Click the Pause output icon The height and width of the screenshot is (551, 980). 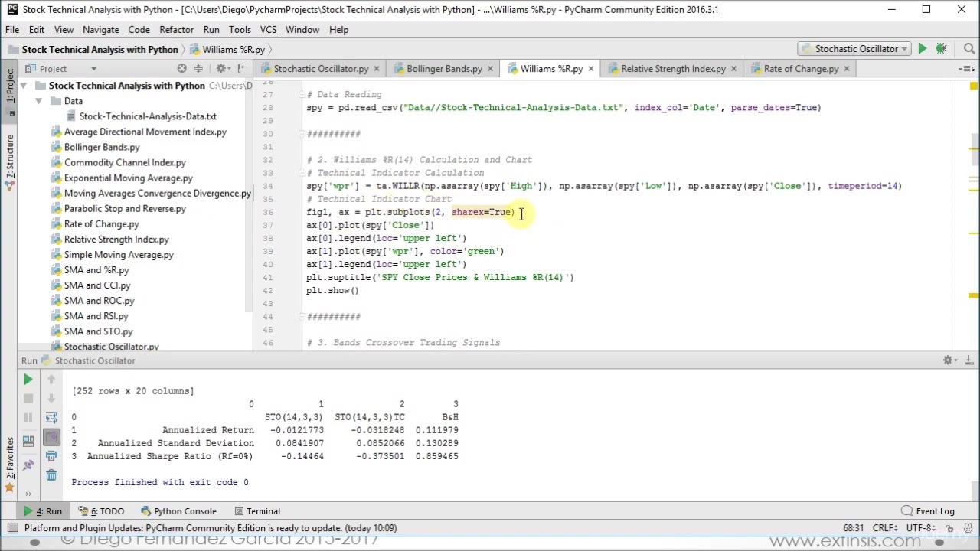(28, 417)
